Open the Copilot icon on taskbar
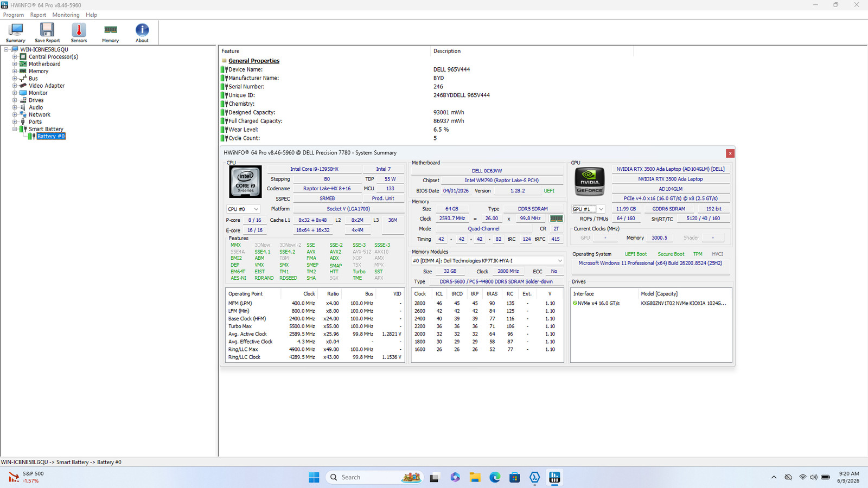The image size is (868, 488). (455, 477)
